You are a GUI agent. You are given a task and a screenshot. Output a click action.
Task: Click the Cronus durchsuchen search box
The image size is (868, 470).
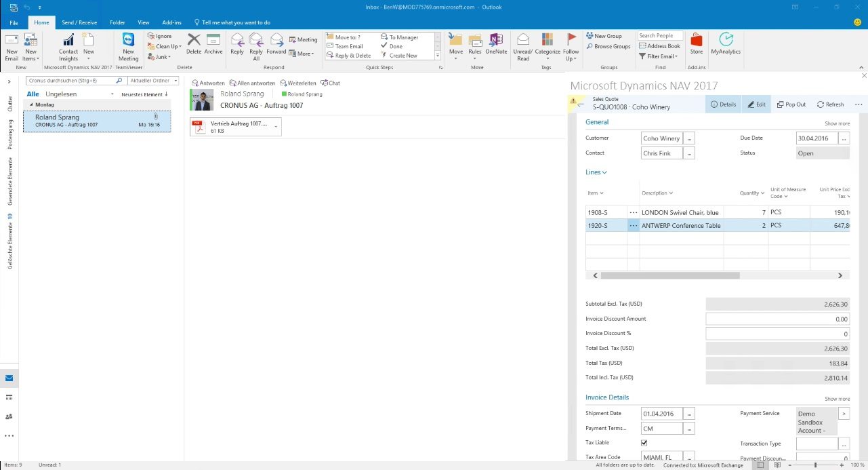[x=75, y=81]
